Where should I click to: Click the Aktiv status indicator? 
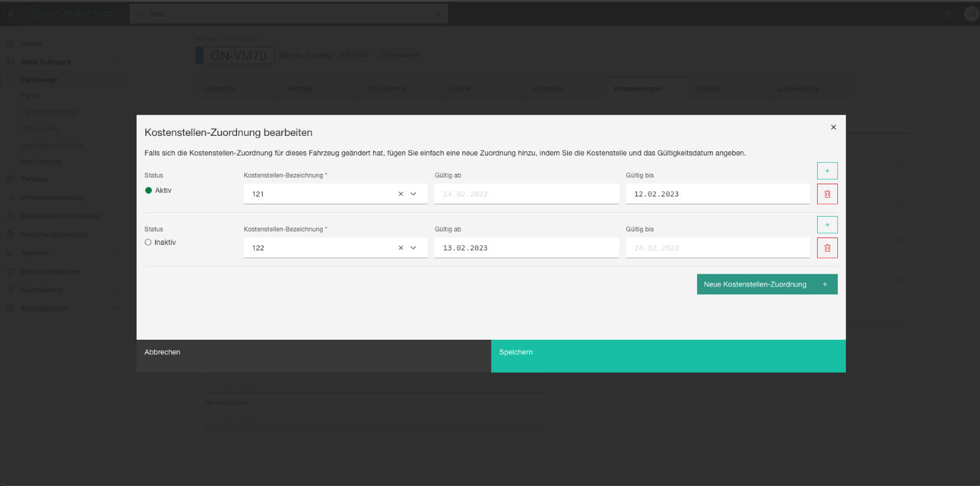[148, 190]
